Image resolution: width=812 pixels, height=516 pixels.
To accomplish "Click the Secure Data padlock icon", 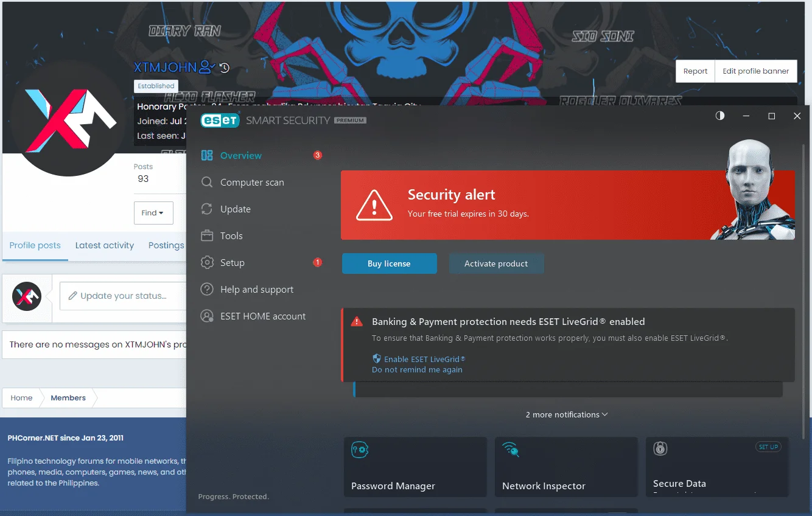I will pyautogui.click(x=660, y=448).
